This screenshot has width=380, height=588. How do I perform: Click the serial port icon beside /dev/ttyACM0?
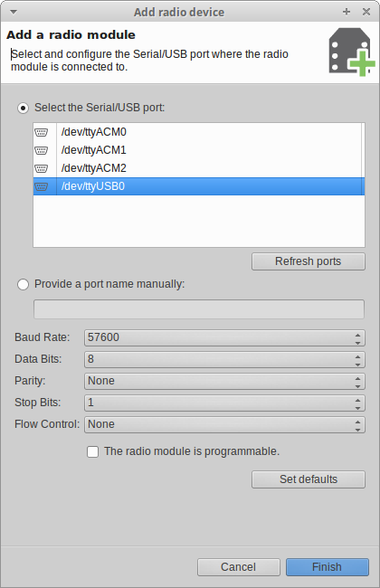pyautogui.click(x=42, y=132)
